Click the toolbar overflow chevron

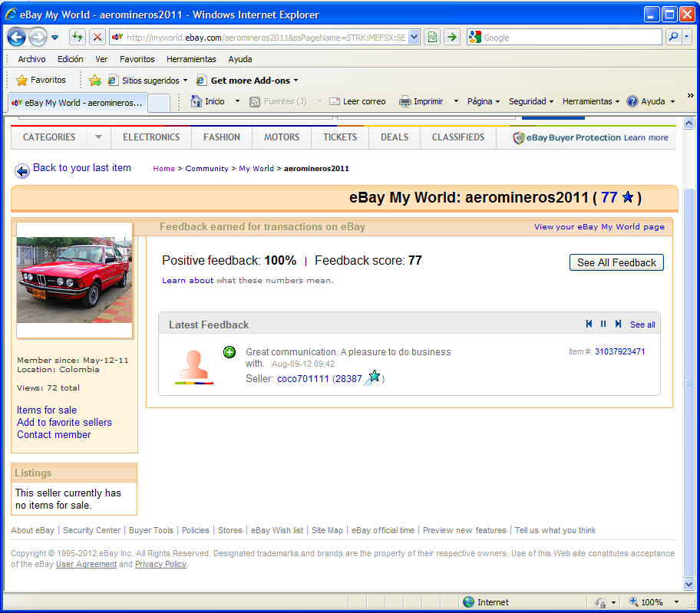pyautogui.click(x=690, y=95)
